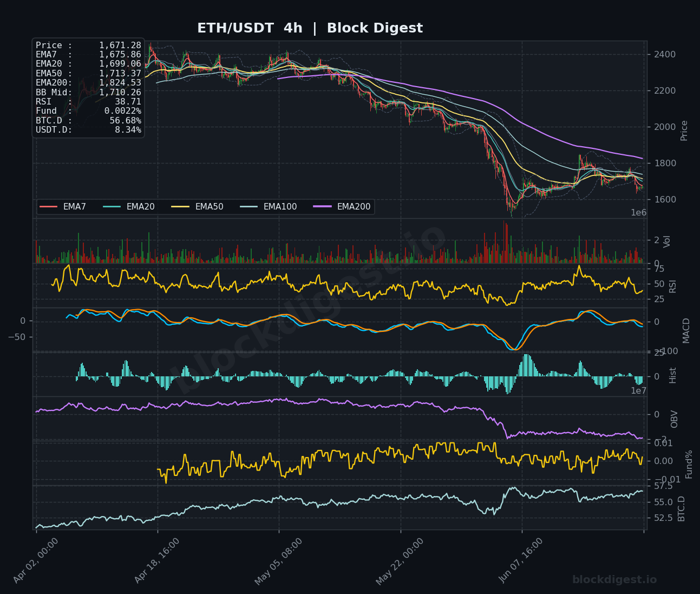Click the BTC.D axis value 55.0

(x=663, y=503)
